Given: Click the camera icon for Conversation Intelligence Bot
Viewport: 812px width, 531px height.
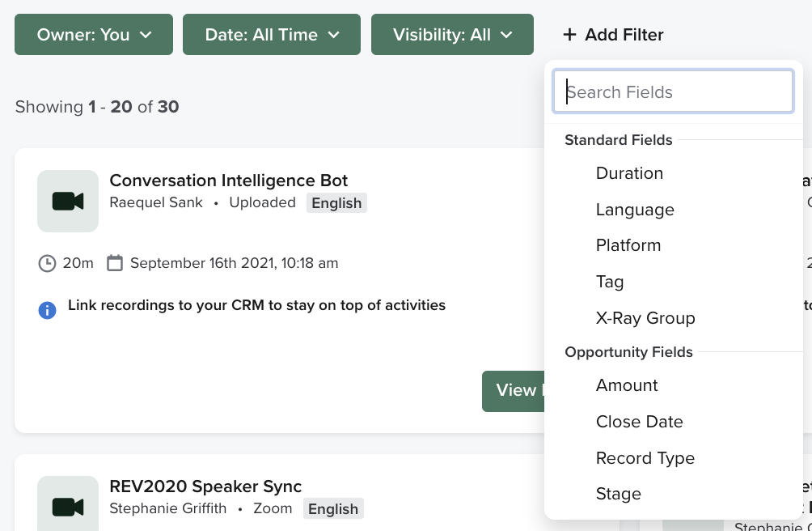Looking at the screenshot, I should coord(67,200).
